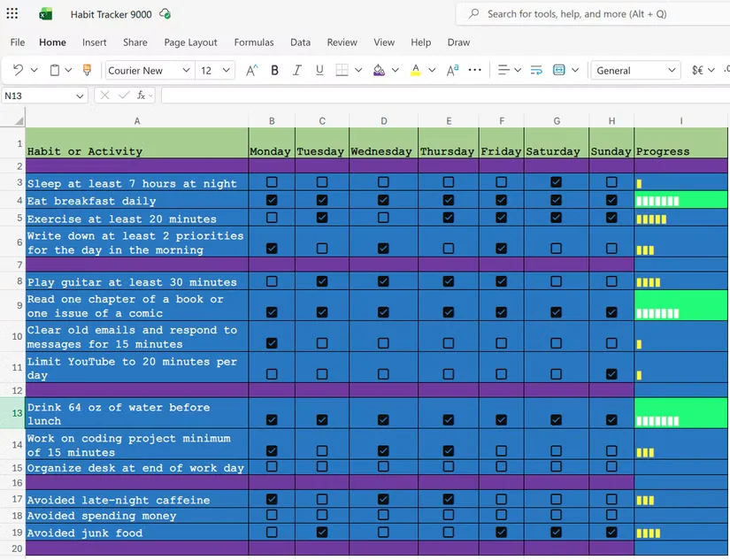Click progress bar for Exercise row
This screenshot has height=560, width=730.
(x=651, y=219)
